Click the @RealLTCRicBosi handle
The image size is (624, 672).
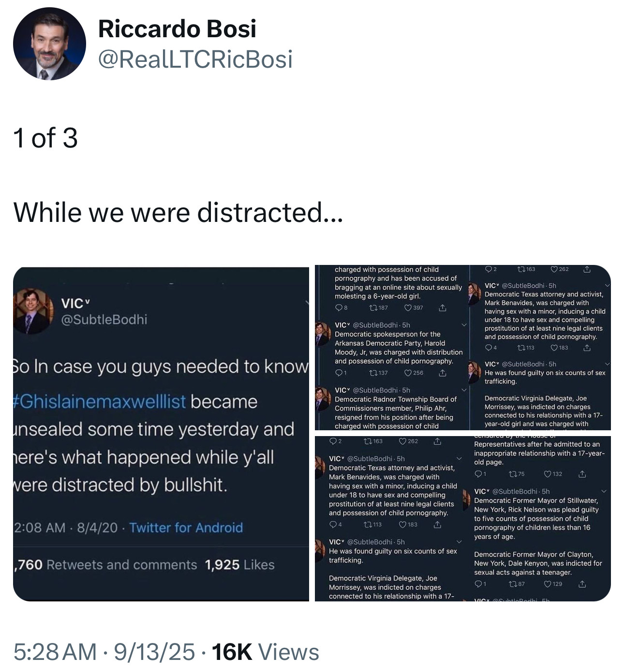pos(195,59)
